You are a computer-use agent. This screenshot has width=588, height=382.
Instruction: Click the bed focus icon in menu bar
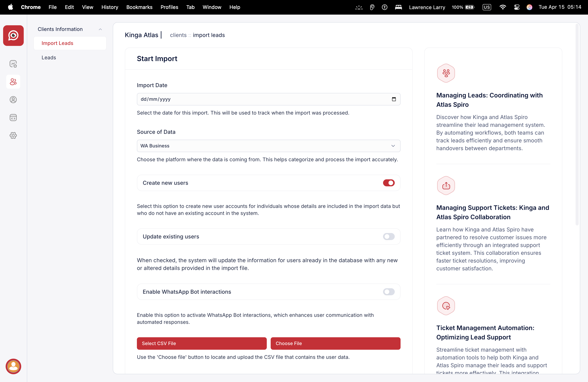pos(398,7)
